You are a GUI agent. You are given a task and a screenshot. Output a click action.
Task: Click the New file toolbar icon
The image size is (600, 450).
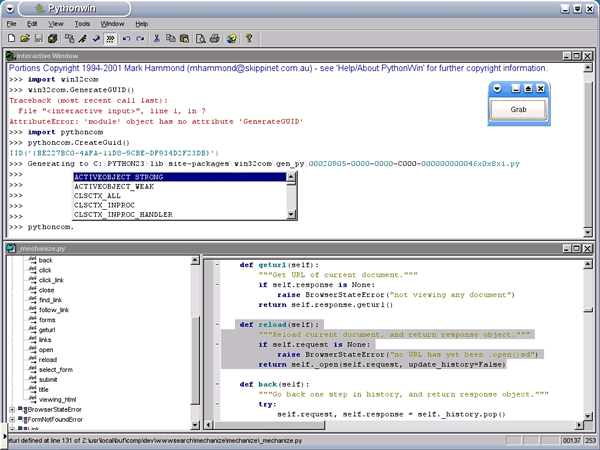tap(12, 39)
